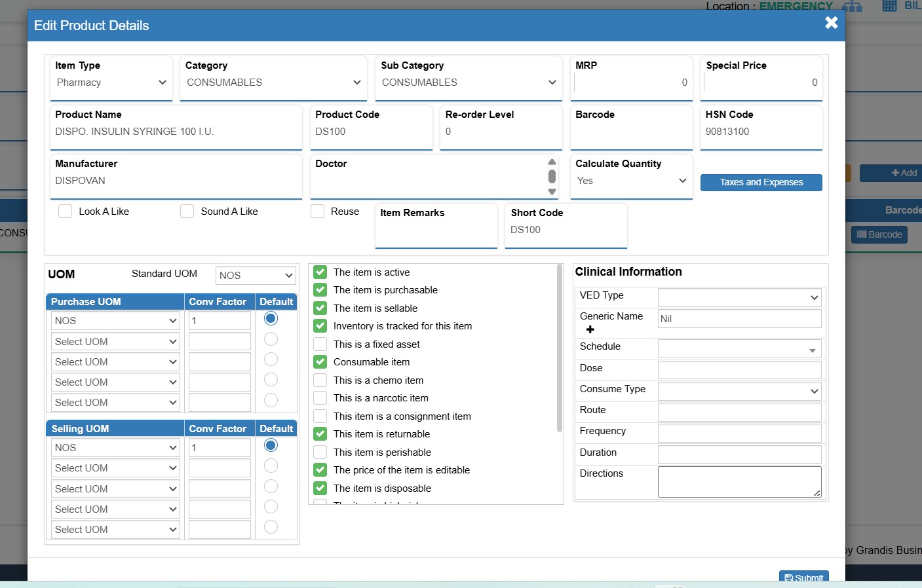Screen dimensions: 922x588
Task: Click the Doctor list scroll-down arrow
Action: tap(552, 192)
